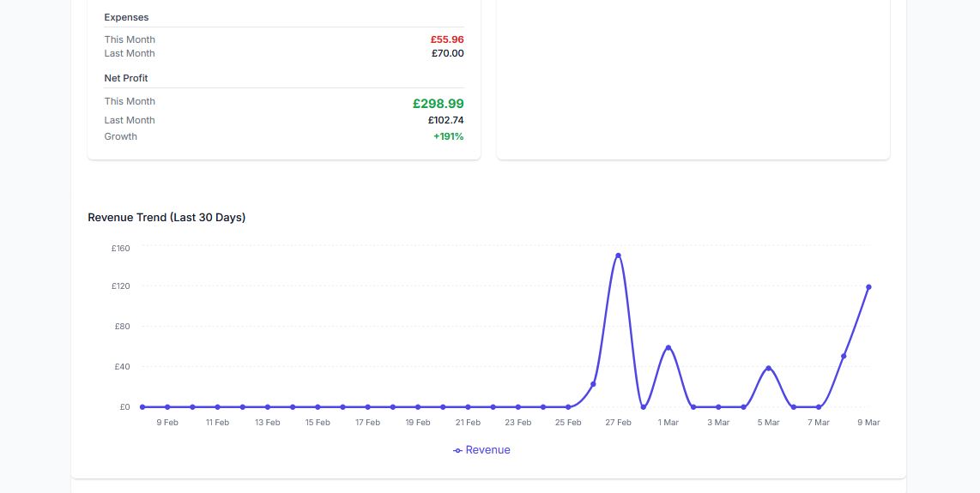Select the £298.99 net profit value
Screen dimensions: 980x493
(439, 104)
